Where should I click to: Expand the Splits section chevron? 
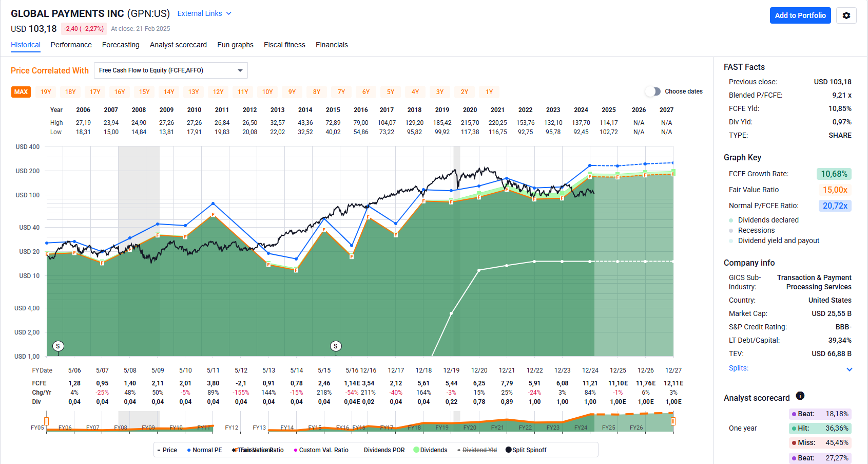(849, 369)
